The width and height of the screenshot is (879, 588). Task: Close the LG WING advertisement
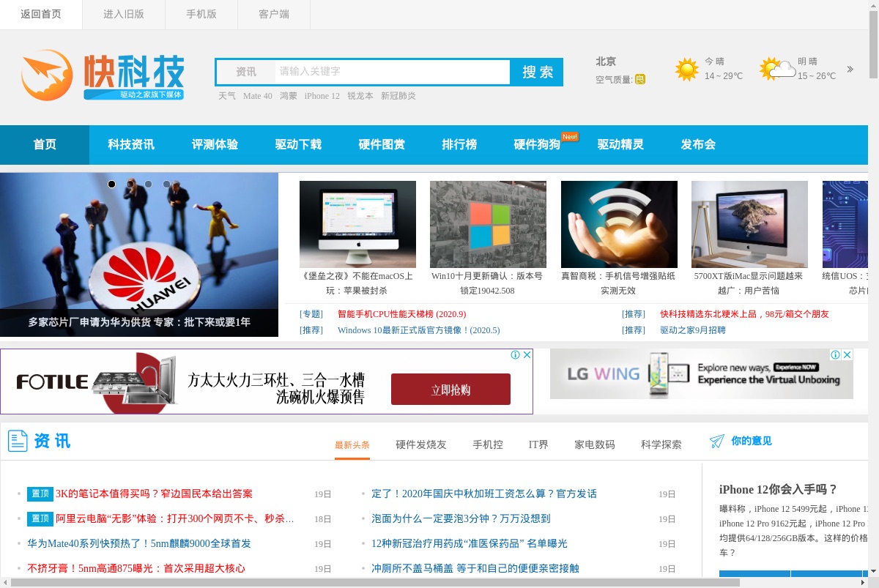847,354
